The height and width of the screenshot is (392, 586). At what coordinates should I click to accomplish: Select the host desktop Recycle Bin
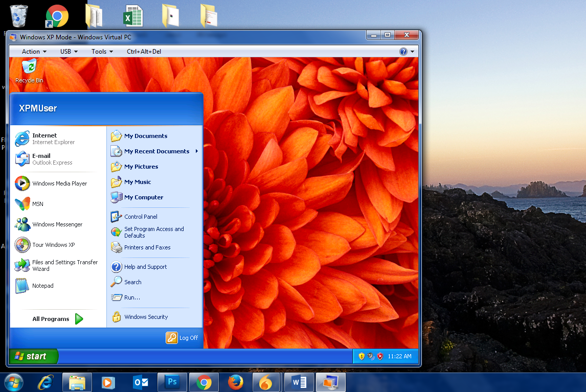(19, 15)
